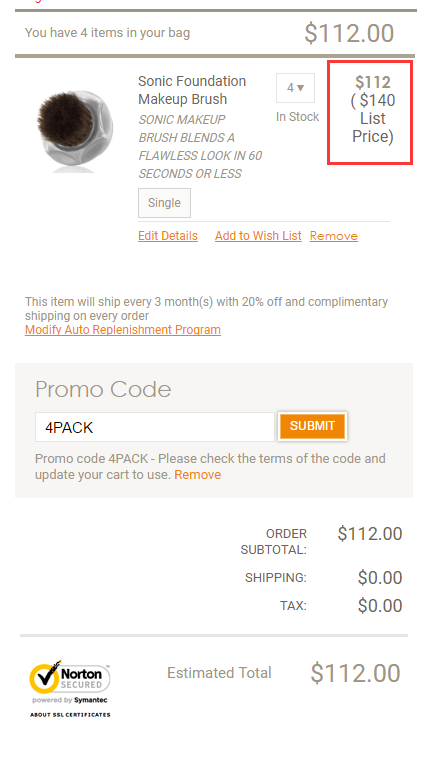Open the quantity dropdown showing 4

click(295, 88)
